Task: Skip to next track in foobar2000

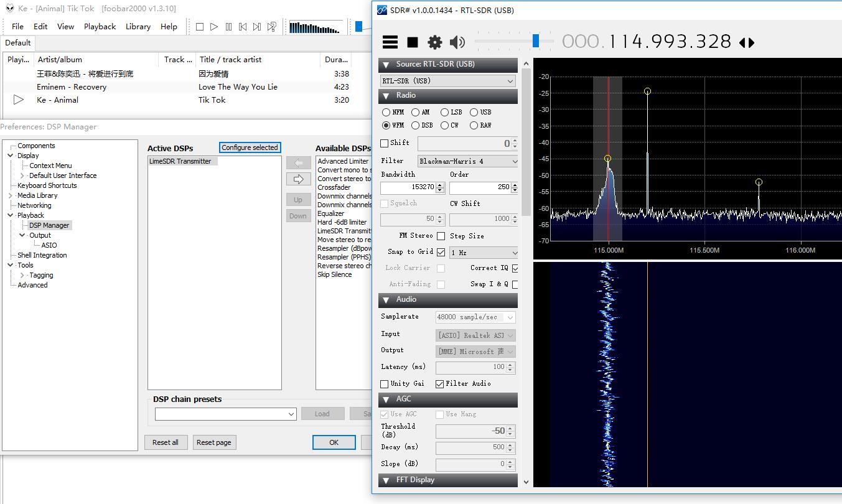Action: [x=256, y=27]
